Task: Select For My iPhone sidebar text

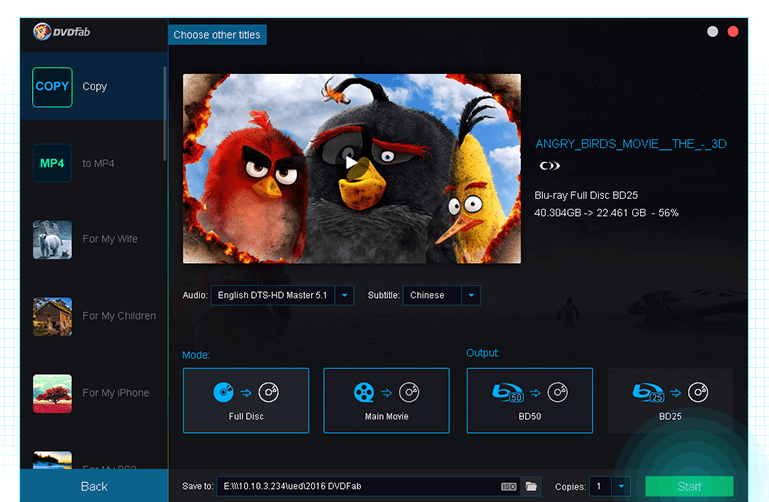Action: 116,393
